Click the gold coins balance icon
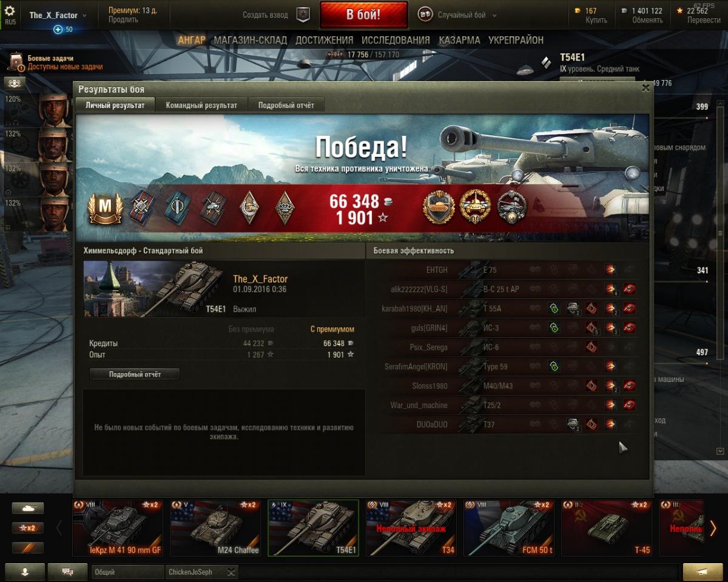 click(577, 11)
